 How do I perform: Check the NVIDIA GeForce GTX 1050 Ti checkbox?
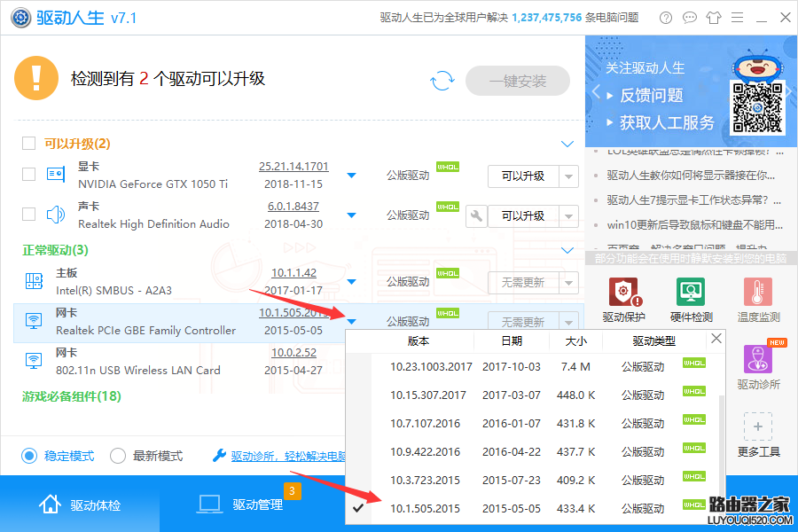[x=28, y=175]
